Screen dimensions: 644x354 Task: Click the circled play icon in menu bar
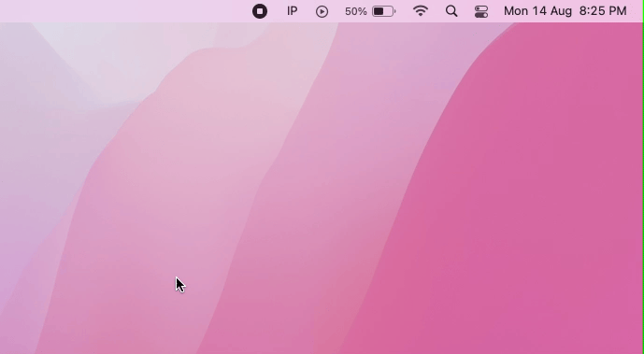click(322, 11)
